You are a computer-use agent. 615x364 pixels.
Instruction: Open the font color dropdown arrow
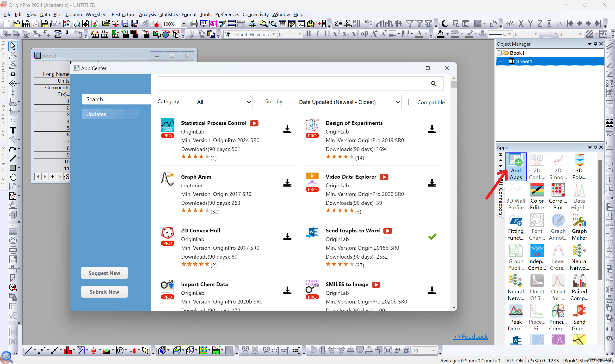click(x=426, y=34)
